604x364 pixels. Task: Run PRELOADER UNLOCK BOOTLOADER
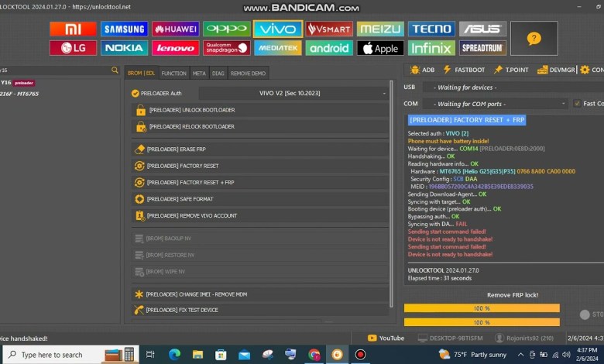[259, 110]
